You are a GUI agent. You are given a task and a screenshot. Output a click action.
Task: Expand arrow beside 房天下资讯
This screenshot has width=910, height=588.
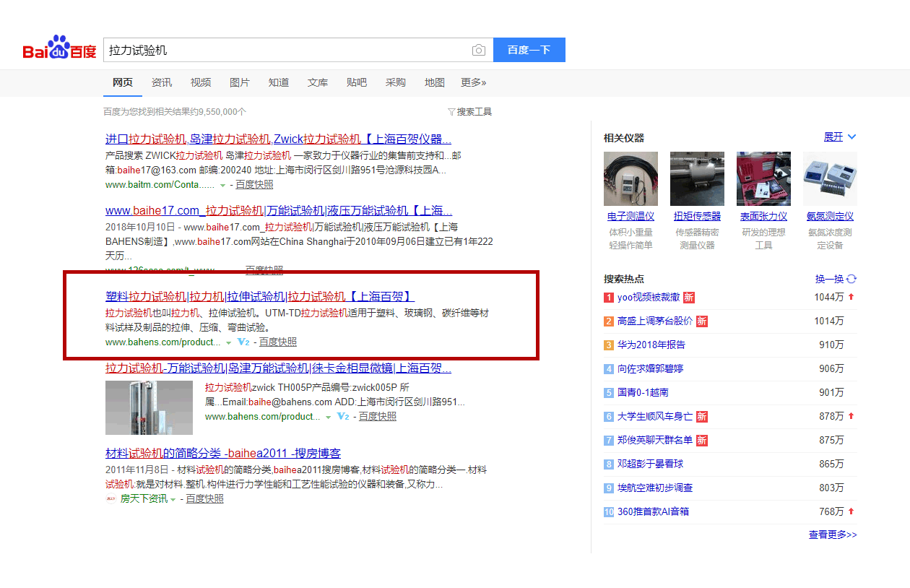(x=173, y=499)
